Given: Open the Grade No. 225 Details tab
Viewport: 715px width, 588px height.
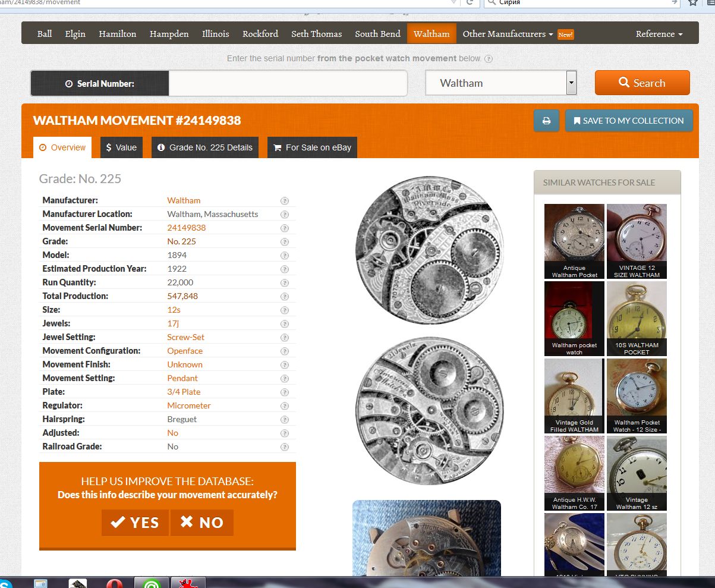Looking at the screenshot, I should [205, 147].
